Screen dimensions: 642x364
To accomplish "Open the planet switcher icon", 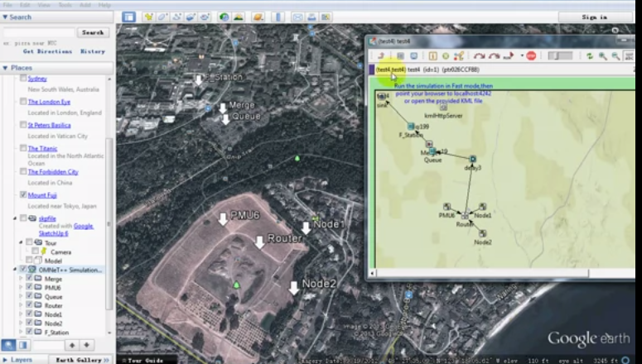I will point(258,17).
